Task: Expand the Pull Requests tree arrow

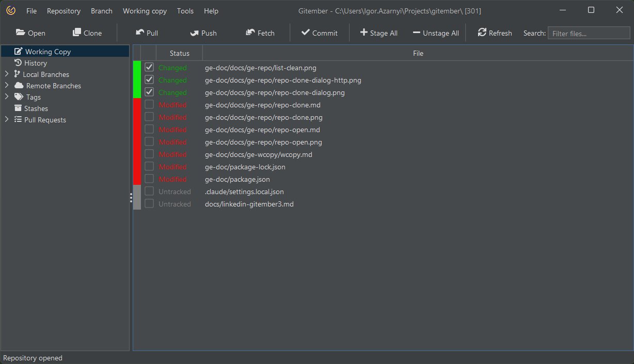Action: tap(7, 120)
